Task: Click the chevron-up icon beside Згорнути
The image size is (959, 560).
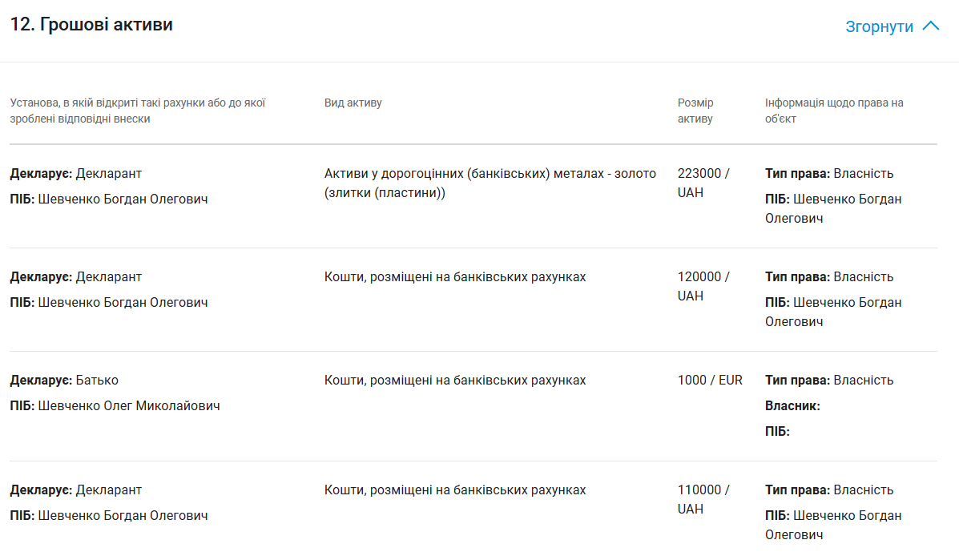Action: 930,26
